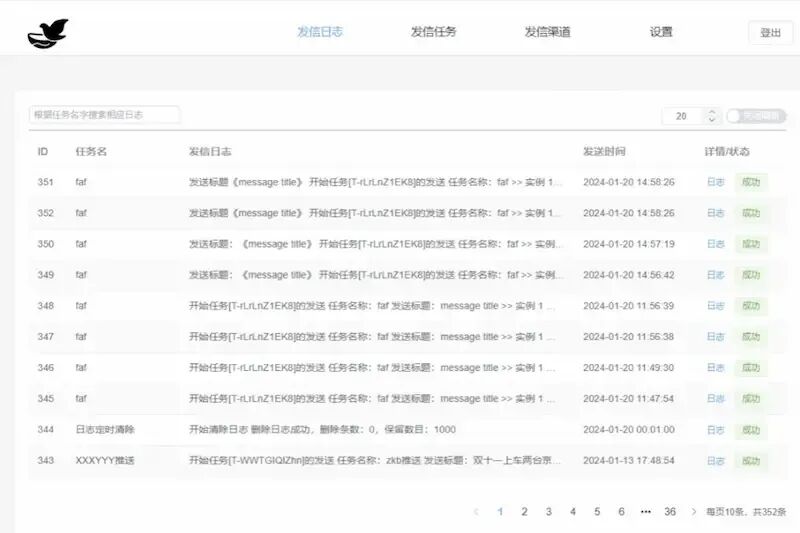800x533 pixels.
Task: Click the task name XXXYYY推送 in row 343
Action: [105, 461]
